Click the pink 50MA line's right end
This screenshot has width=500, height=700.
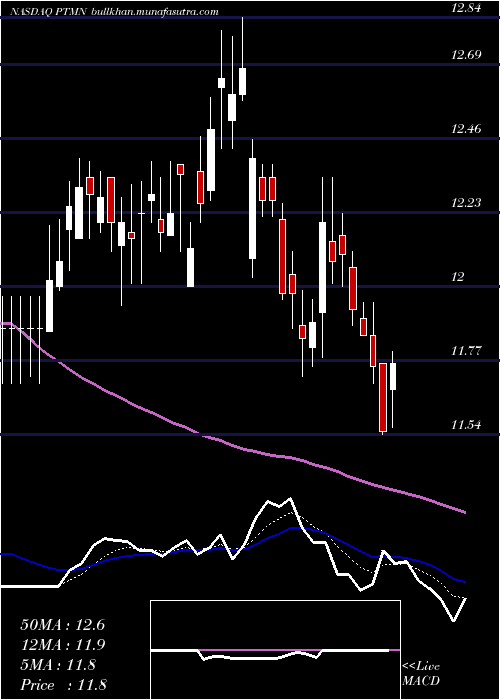point(464,512)
